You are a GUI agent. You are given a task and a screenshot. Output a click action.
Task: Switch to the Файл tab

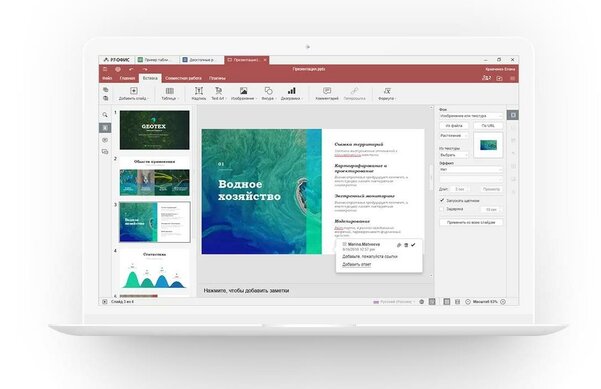click(x=107, y=78)
